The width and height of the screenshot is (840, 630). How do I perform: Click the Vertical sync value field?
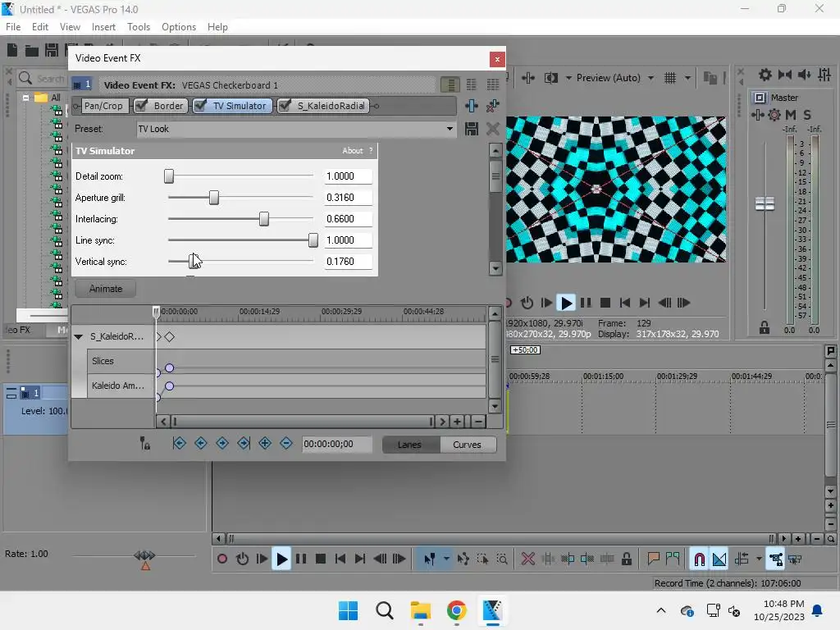pyautogui.click(x=348, y=262)
